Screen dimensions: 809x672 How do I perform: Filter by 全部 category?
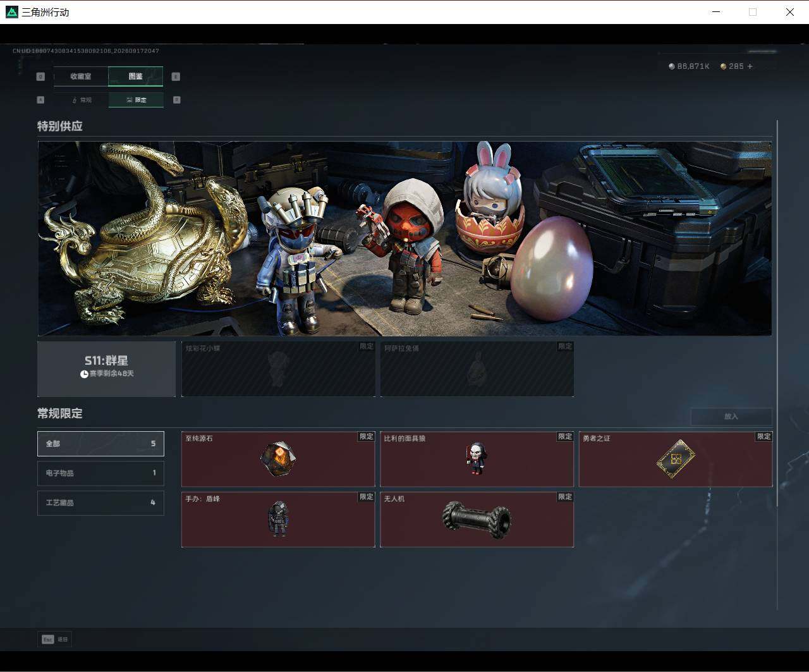(x=100, y=444)
